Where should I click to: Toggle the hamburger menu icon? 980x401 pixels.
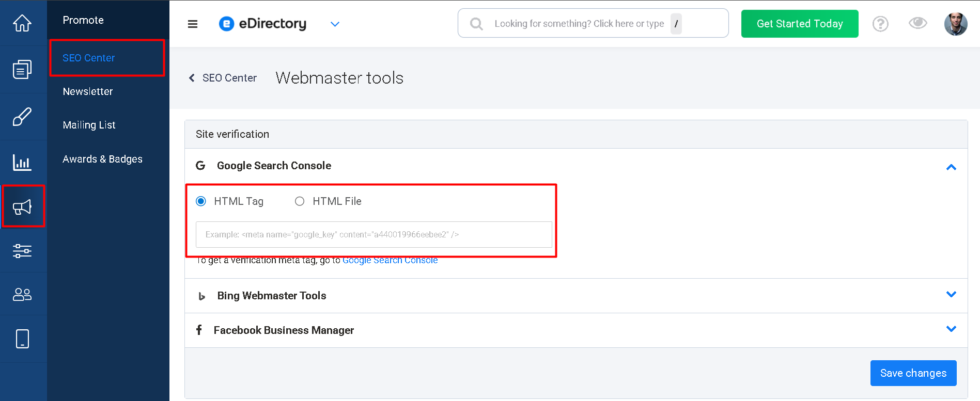coord(193,24)
